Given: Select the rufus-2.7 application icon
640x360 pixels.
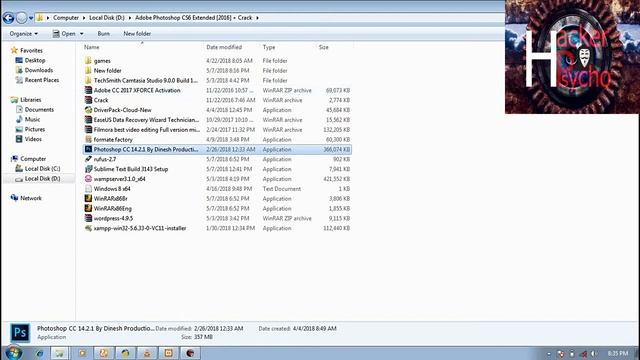Looking at the screenshot, I should (88, 159).
